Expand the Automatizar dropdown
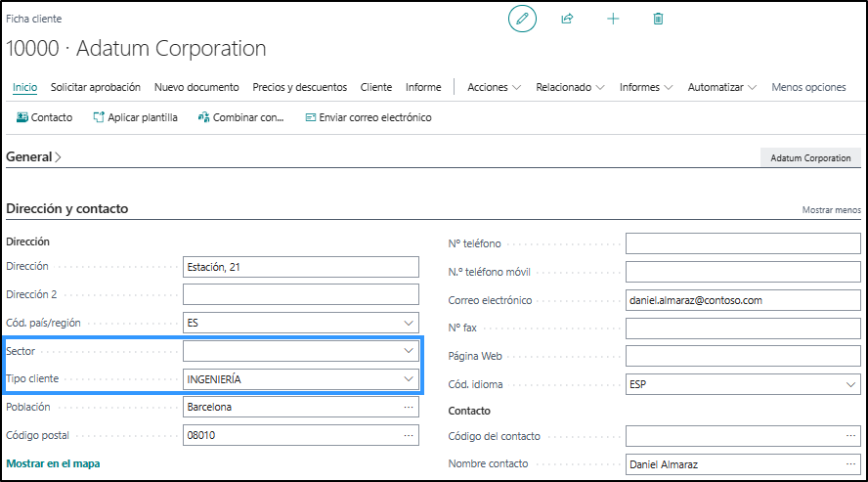The image size is (868, 482). tap(721, 87)
